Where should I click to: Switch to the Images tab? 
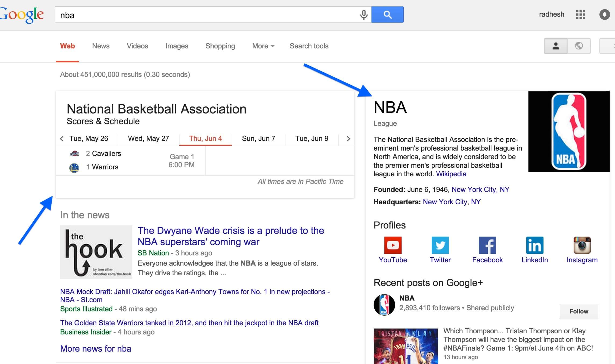pyautogui.click(x=177, y=46)
